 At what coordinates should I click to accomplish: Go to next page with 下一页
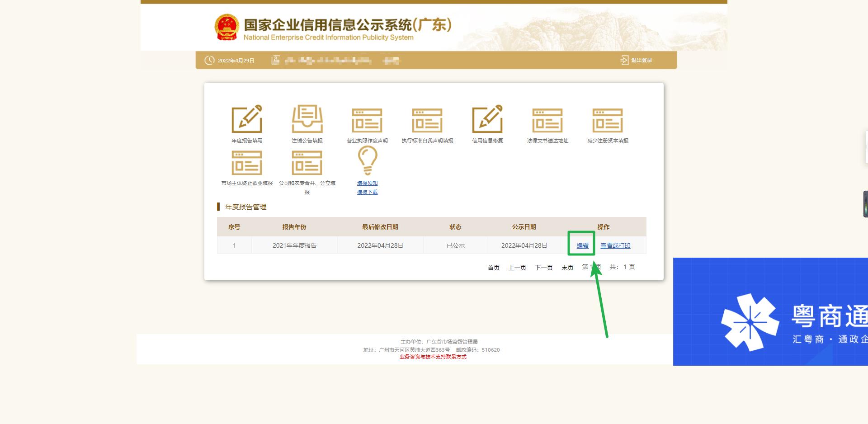tap(543, 267)
